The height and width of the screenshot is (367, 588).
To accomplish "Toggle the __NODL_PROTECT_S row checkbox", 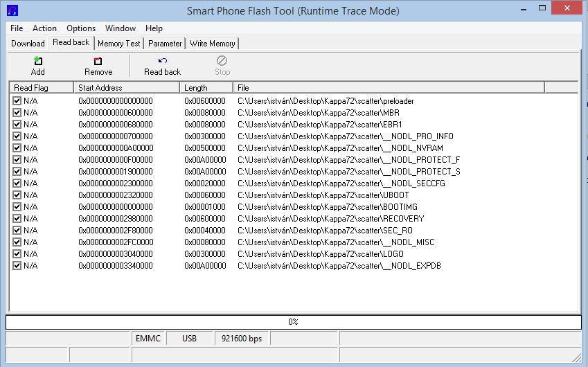I will [17, 171].
